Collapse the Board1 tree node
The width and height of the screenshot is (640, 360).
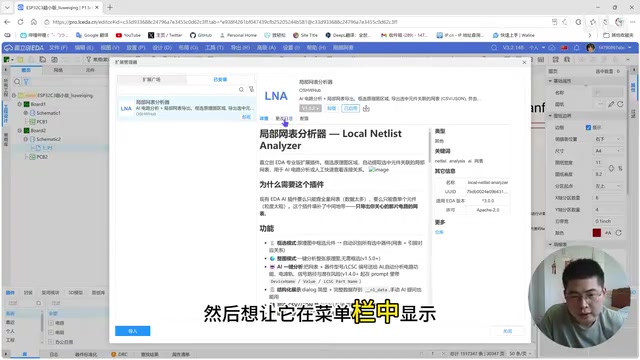20,104
